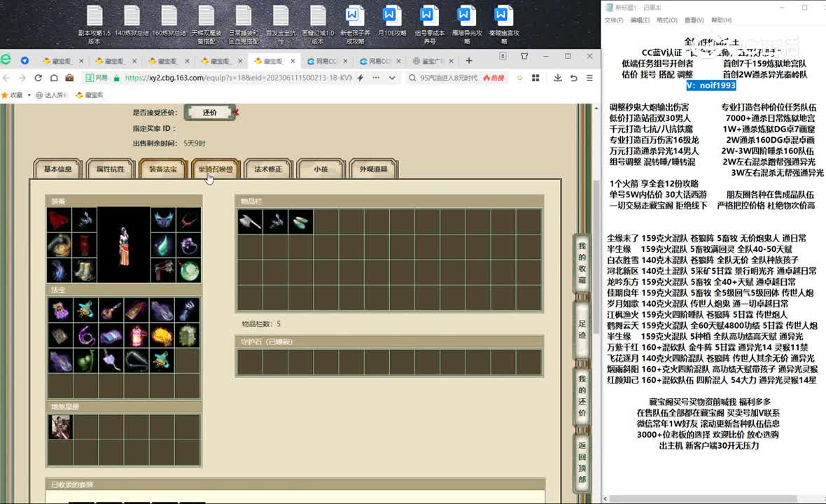Select the mossy stone tablet talisman
This screenshot has height=504, width=826.
187,336
